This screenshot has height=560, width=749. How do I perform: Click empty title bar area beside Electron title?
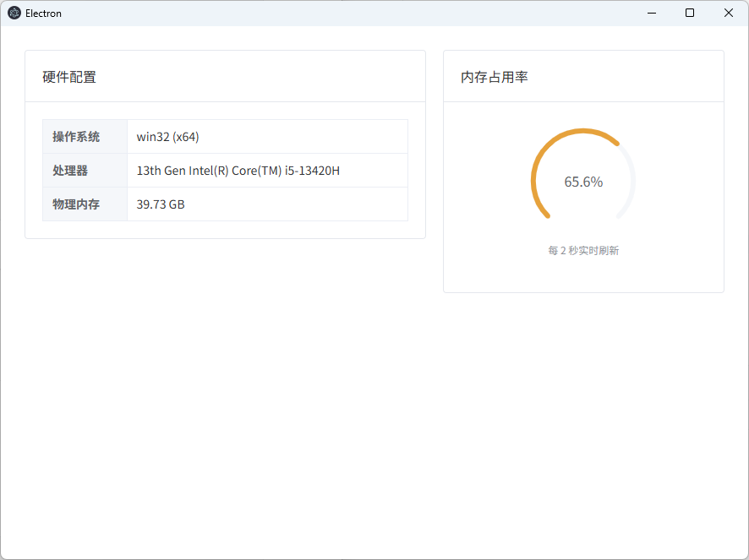[x=338, y=13]
